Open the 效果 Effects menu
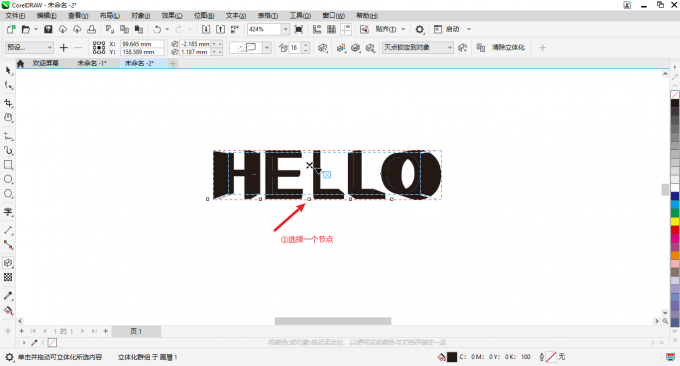This screenshot has width=680, height=366. (172, 16)
